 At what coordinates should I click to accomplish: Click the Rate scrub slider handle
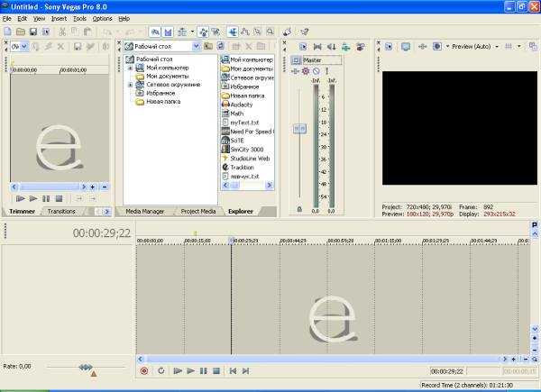tap(86, 367)
